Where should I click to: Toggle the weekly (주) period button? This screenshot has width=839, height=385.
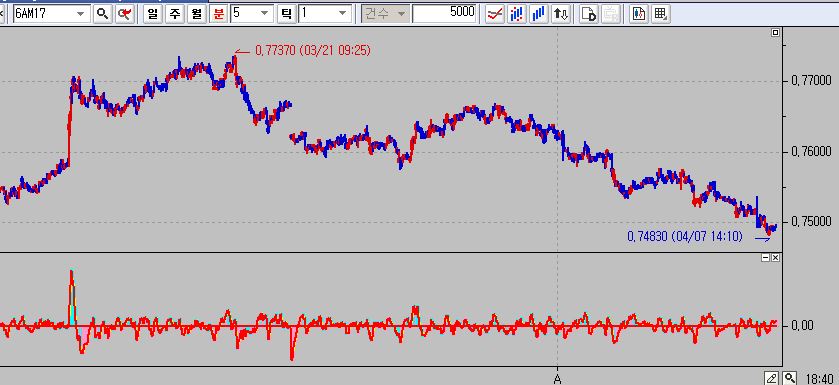tap(175, 14)
